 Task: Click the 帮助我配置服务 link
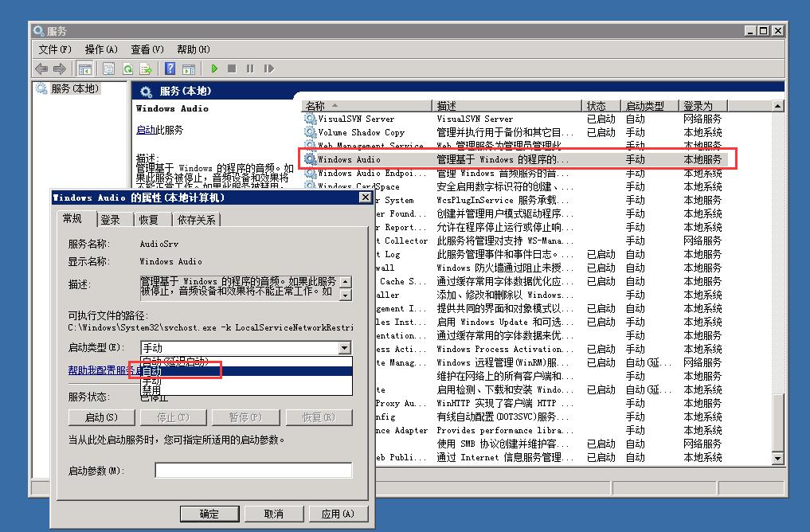tap(105, 370)
